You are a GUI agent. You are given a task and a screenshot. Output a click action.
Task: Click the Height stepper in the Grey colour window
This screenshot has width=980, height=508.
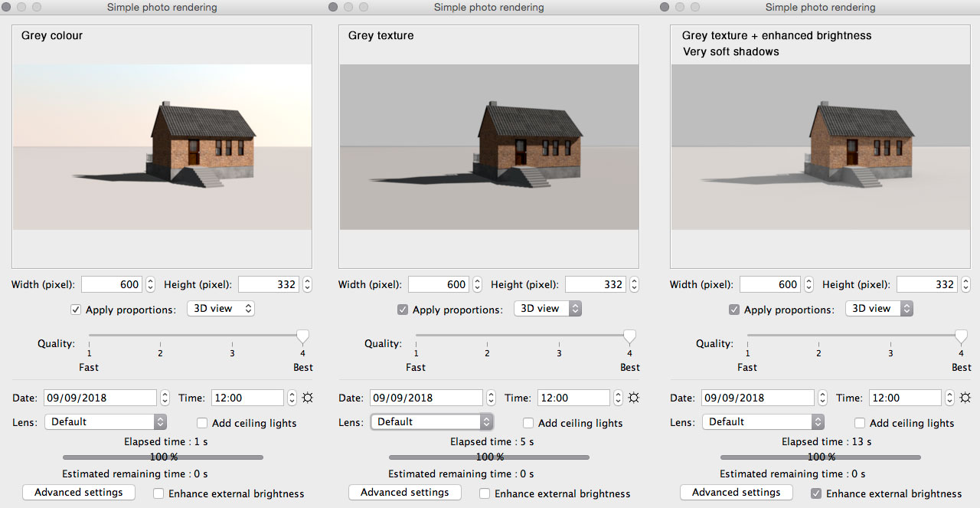coord(307,284)
